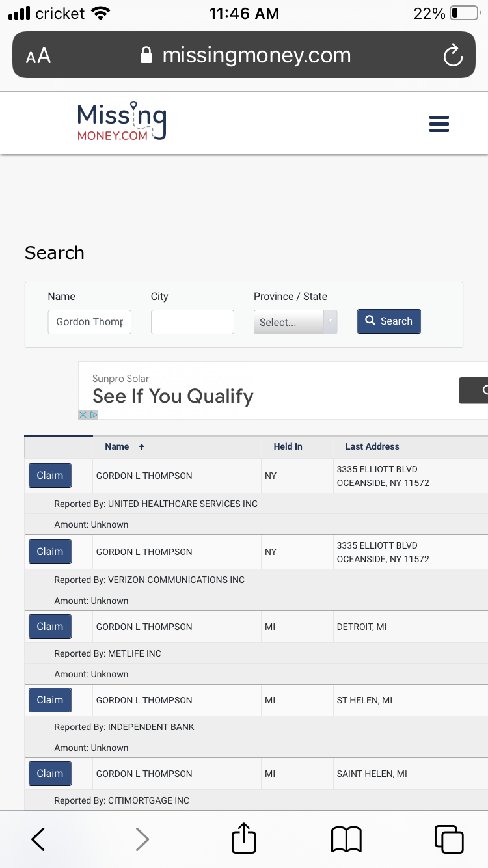488x868 pixels.
Task: Click the blue Search button
Action: pyautogui.click(x=389, y=321)
